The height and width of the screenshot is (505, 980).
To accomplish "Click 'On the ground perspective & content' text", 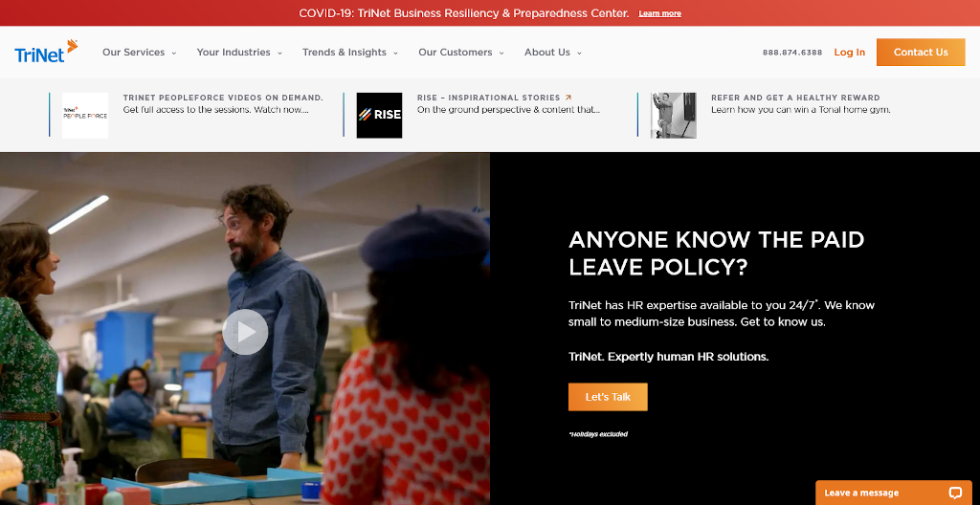I will coord(508,110).
